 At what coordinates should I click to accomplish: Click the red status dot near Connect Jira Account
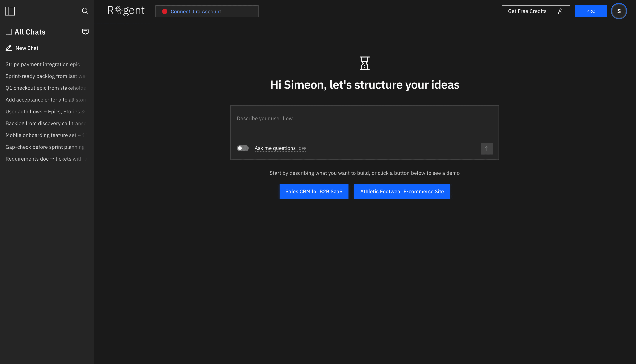pos(165,11)
